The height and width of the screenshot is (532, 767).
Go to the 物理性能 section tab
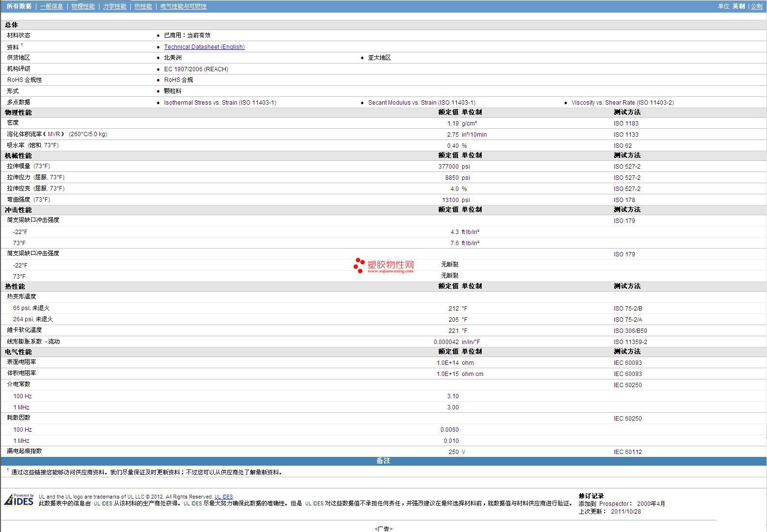[83, 6]
